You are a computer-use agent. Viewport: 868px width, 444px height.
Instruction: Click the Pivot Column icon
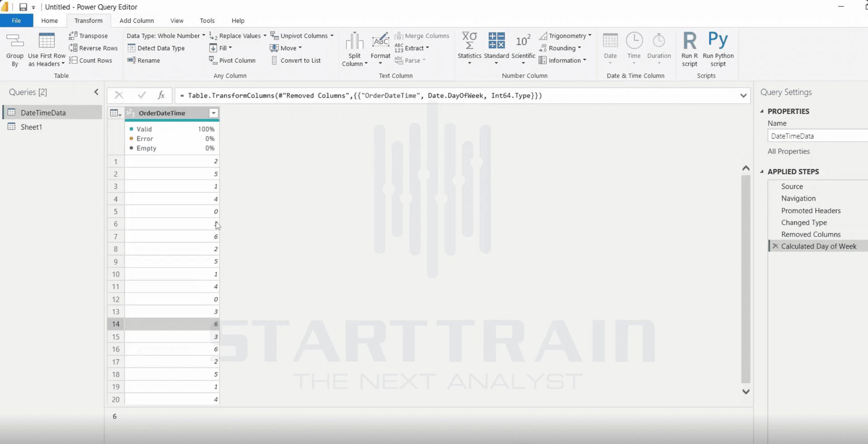click(213, 60)
